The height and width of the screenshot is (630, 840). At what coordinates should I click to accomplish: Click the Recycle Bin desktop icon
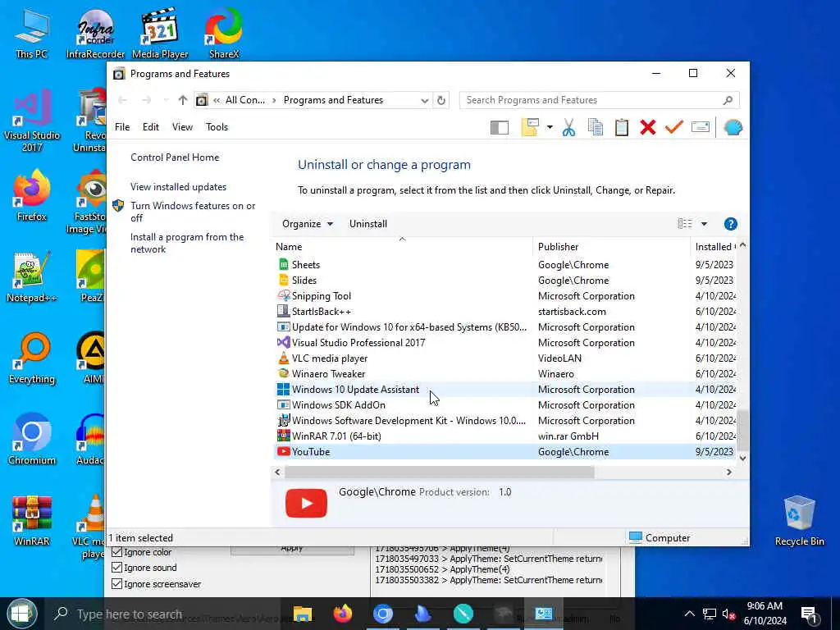(799, 521)
